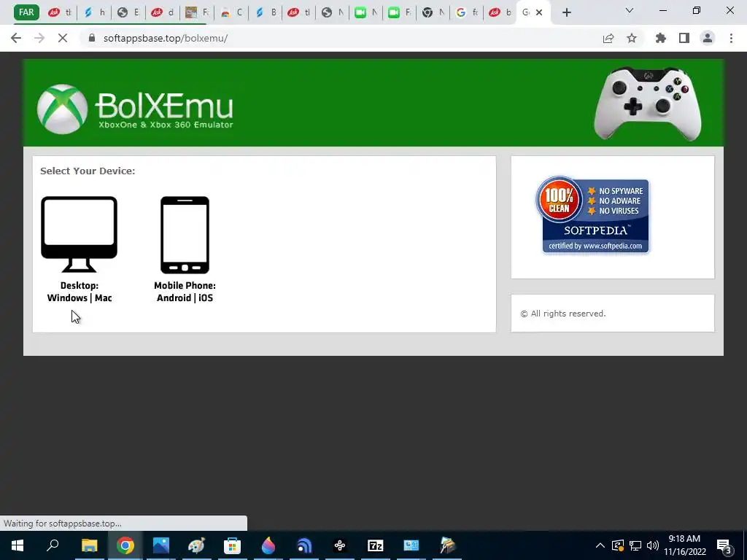Open the Windows Start menu
This screenshot has width=747, height=560.
18,545
